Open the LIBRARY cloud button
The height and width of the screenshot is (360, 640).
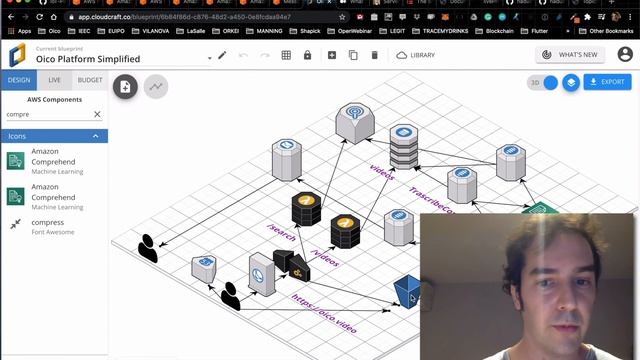416,55
